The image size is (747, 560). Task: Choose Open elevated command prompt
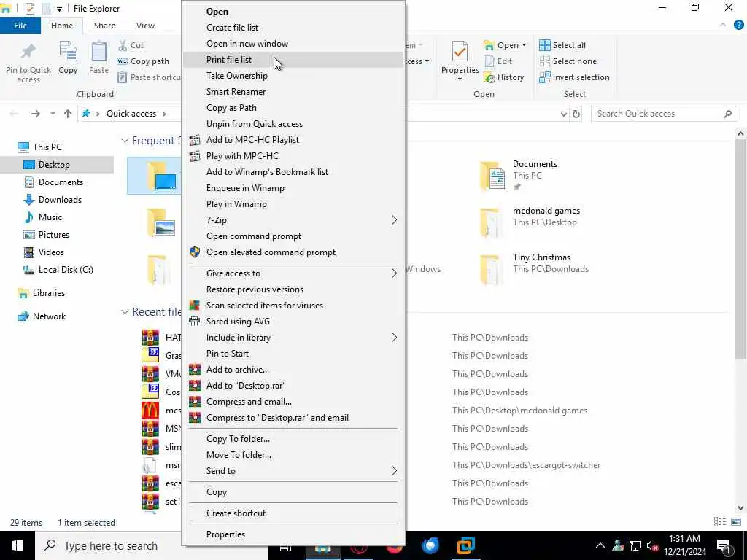293,252
